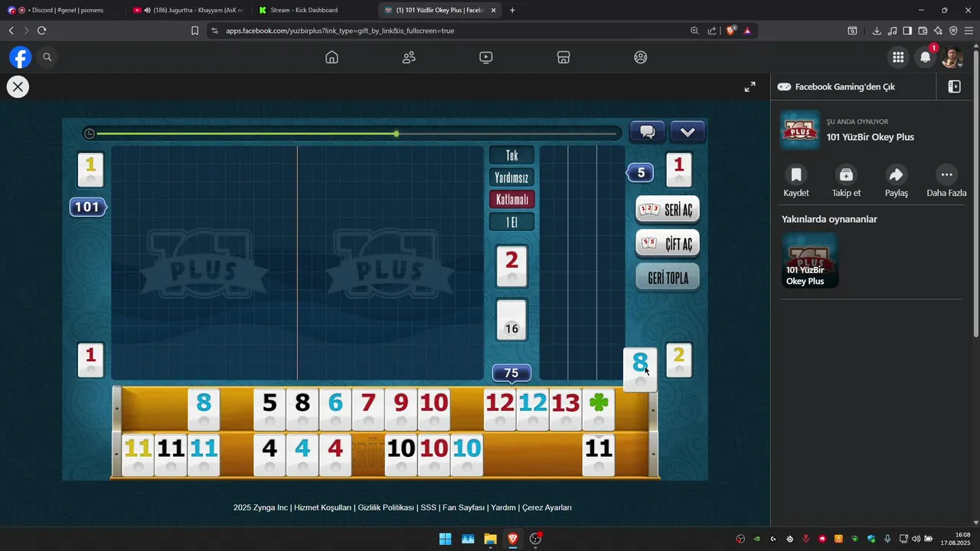The height and width of the screenshot is (551, 980).
Task: Open the Facebook Watch video tab
Action: point(486,57)
